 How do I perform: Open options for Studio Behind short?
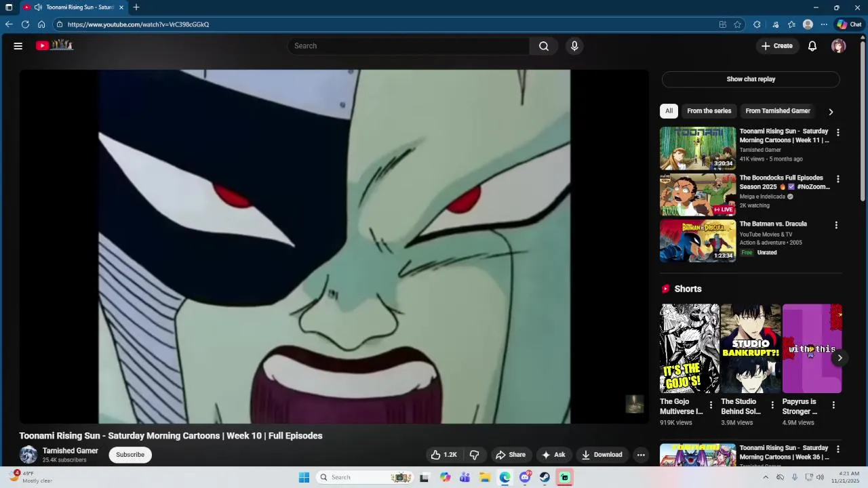tap(772, 405)
